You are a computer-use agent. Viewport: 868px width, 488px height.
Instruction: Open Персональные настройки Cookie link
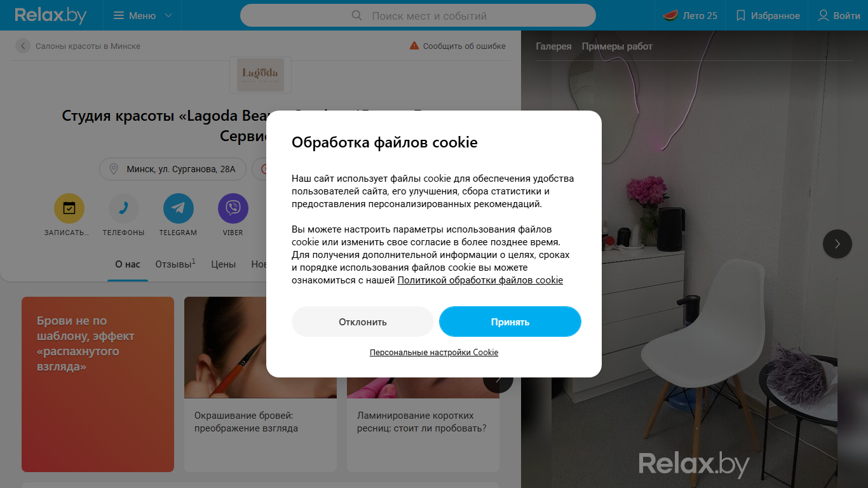(434, 352)
